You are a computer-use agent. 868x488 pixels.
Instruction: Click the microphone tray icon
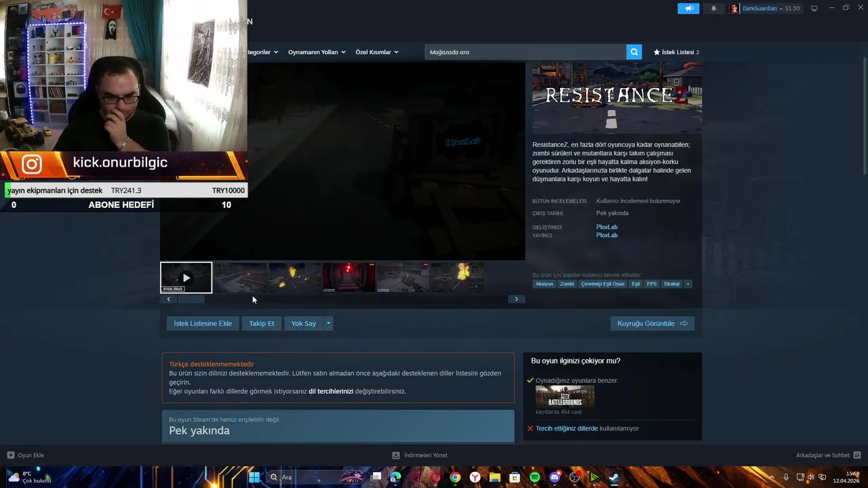[786, 477]
